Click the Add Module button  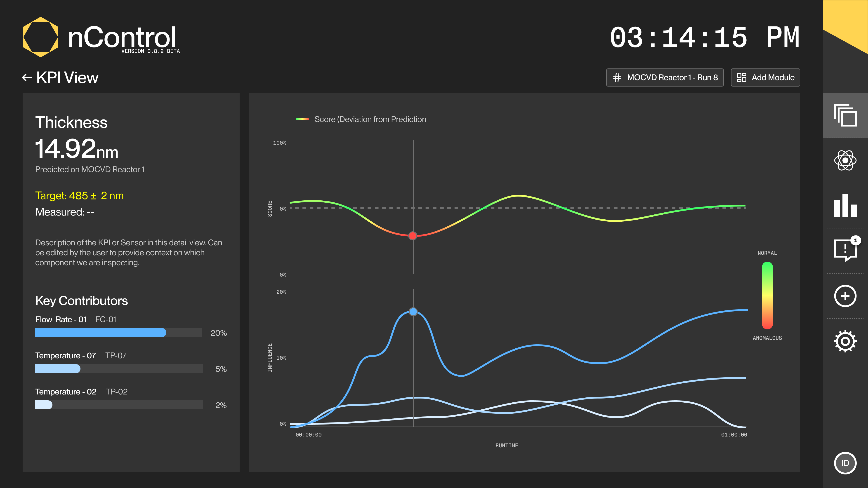click(765, 77)
